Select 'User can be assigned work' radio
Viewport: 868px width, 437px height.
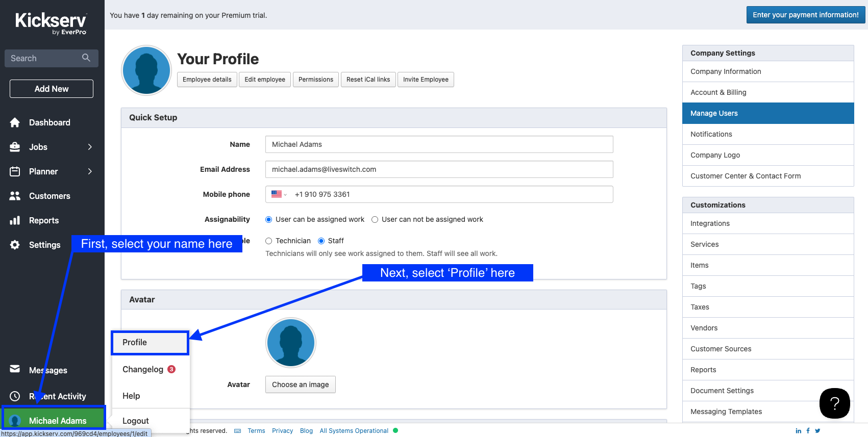268,220
